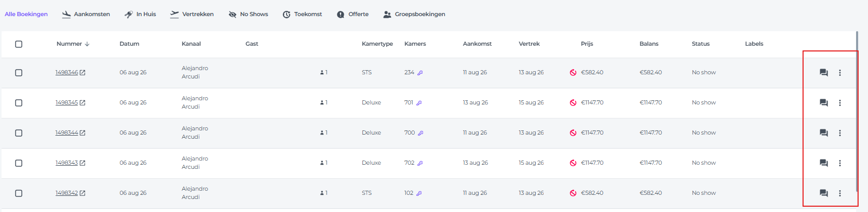The image size is (868, 212).
Task: Click key icon beside room 234
Action: click(420, 73)
